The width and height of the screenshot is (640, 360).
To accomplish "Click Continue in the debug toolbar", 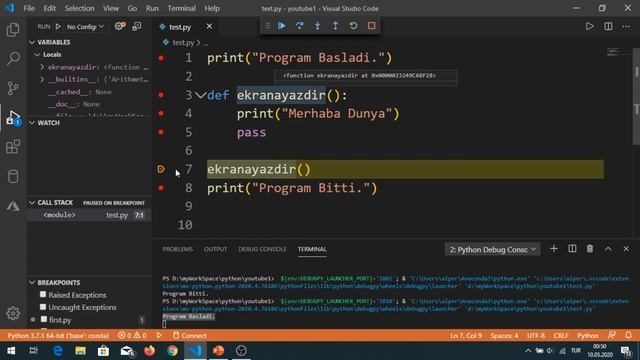I will (282, 26).
